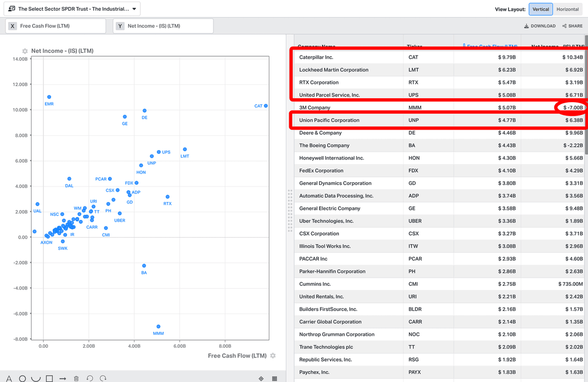
Task: Click the share icon
Action: 564,26
